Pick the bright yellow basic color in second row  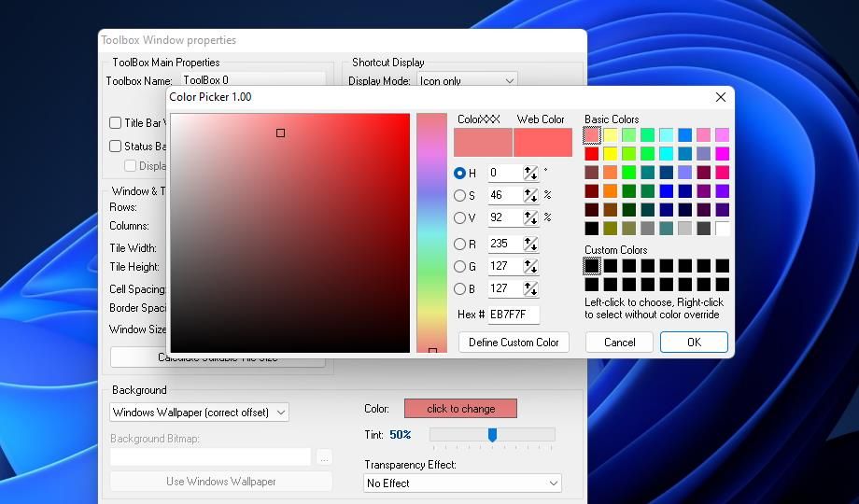(611, 153)
